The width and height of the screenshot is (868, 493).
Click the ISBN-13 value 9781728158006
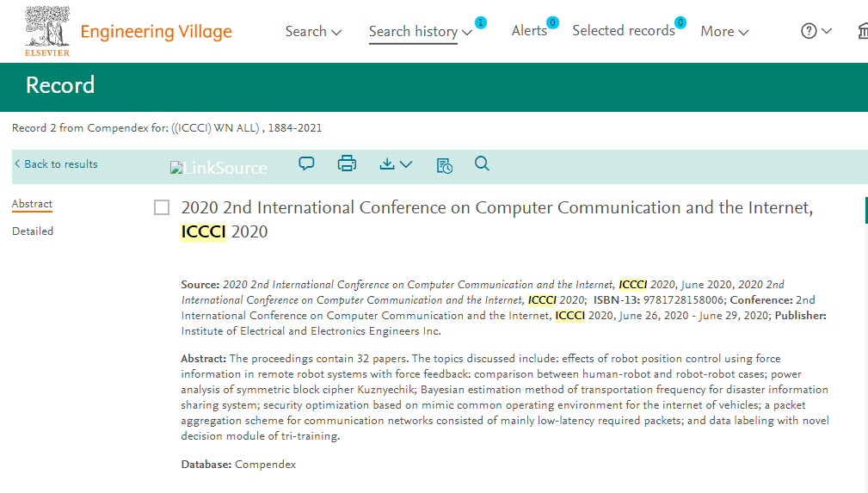683,299
